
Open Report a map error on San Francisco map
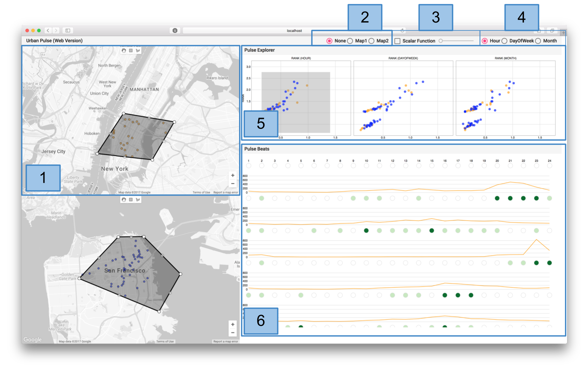tap(226, 341)
